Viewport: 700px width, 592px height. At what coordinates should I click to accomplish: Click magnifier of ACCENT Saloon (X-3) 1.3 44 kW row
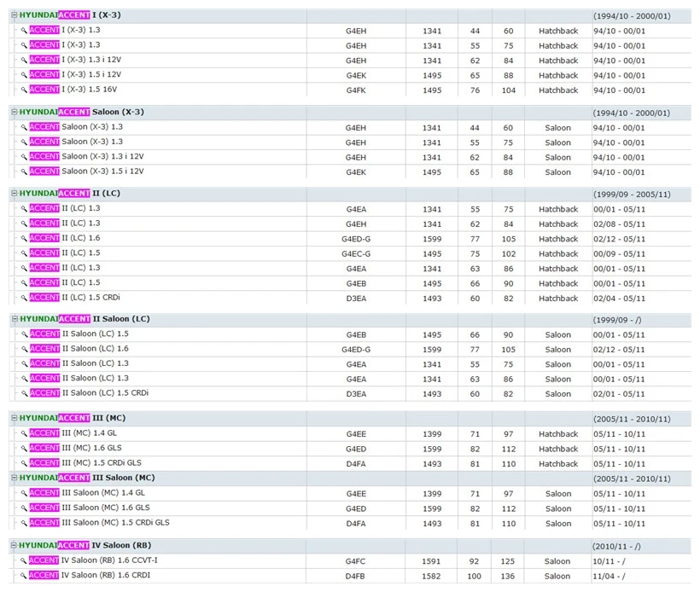point(24,128)
